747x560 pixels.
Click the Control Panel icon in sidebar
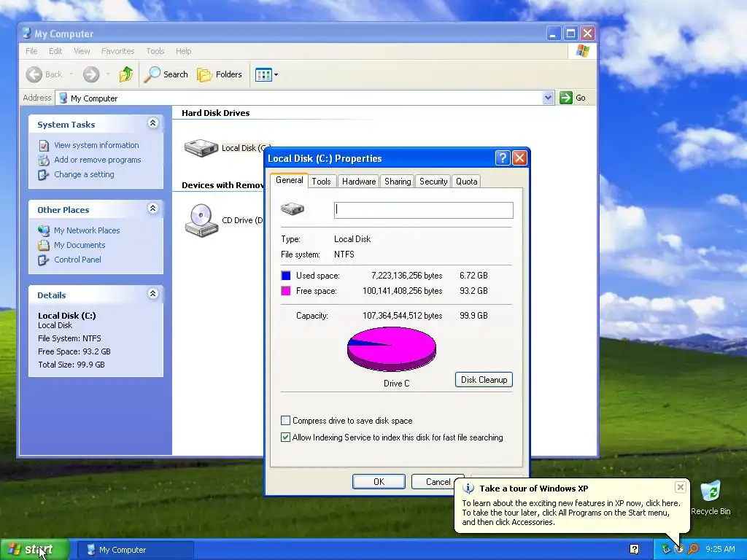pyautogui.click(x=43, y=260)
